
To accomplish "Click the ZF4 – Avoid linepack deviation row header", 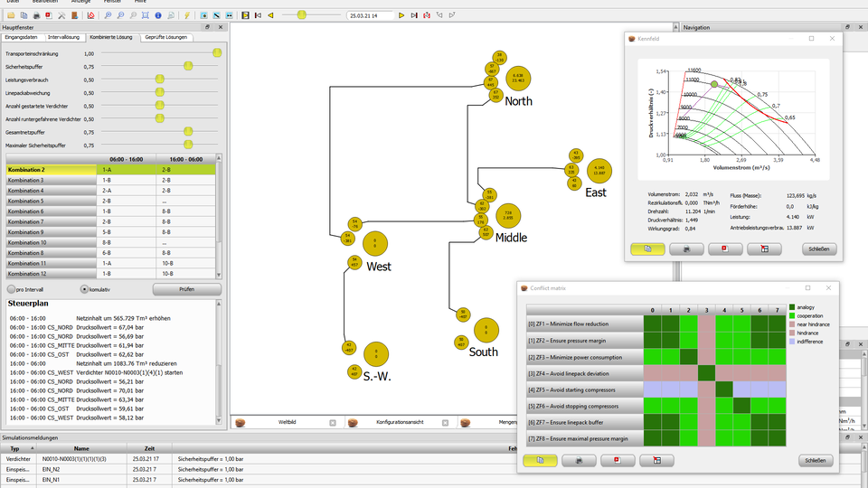I will 585,373.
